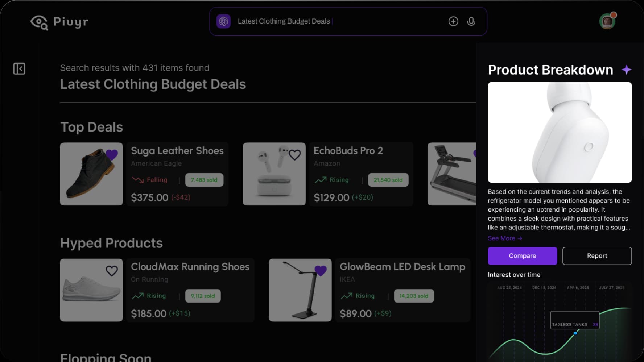Click the 7,483 sold badge
Viewport: 644px width, 362px height.
point(204,180)
